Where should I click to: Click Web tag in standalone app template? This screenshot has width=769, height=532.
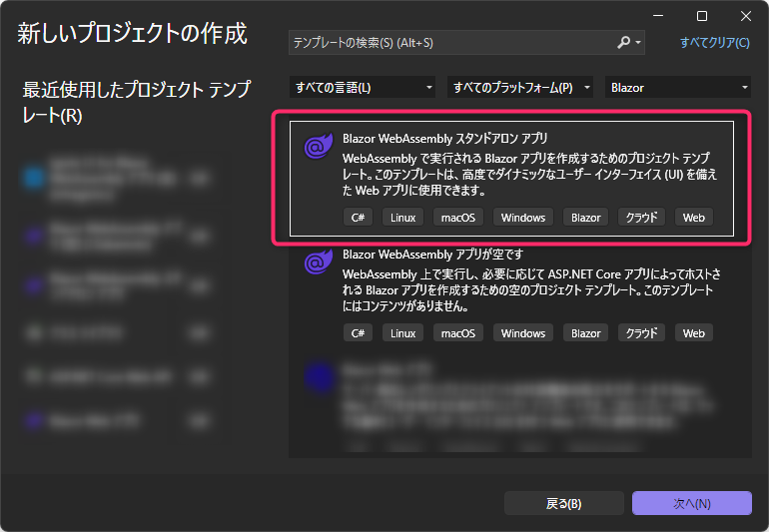point(694,218)
